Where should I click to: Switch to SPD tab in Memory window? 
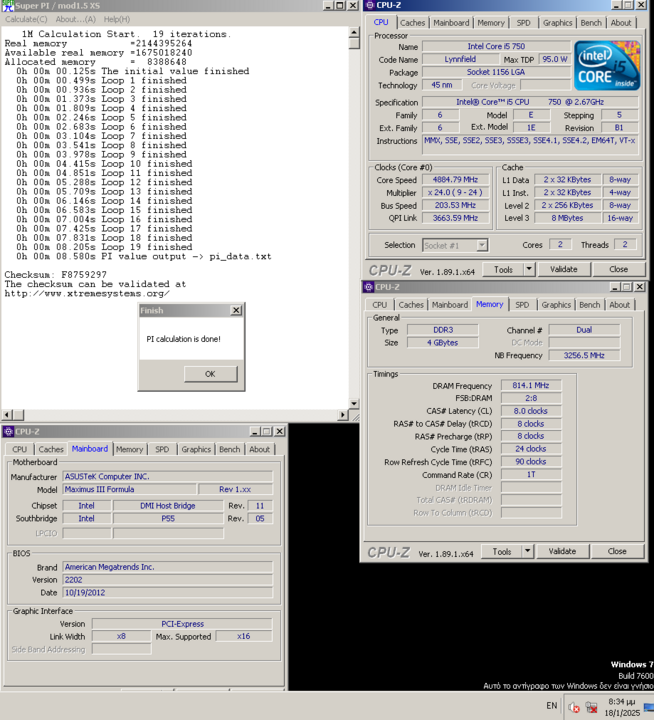coord(522,304)
